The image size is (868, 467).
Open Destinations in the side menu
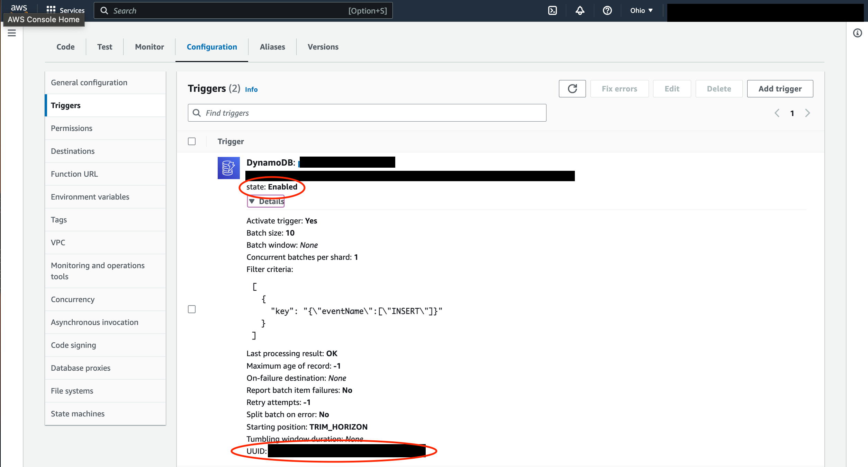(x=105, y=151)
